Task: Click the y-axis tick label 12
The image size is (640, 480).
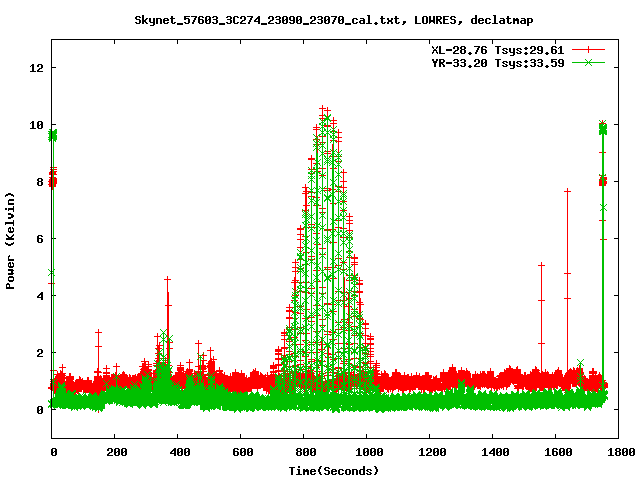Action: click(36, 68)
